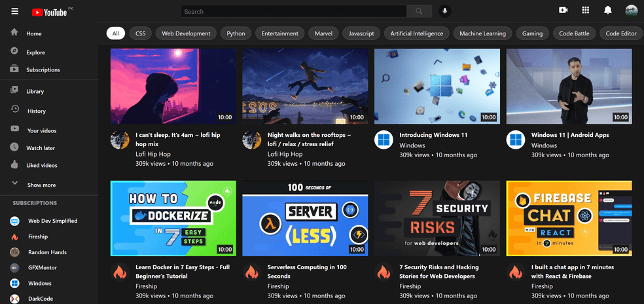
Task: Click the Fireship flame icon in subscriptions
Action: (x=15, y=237)
